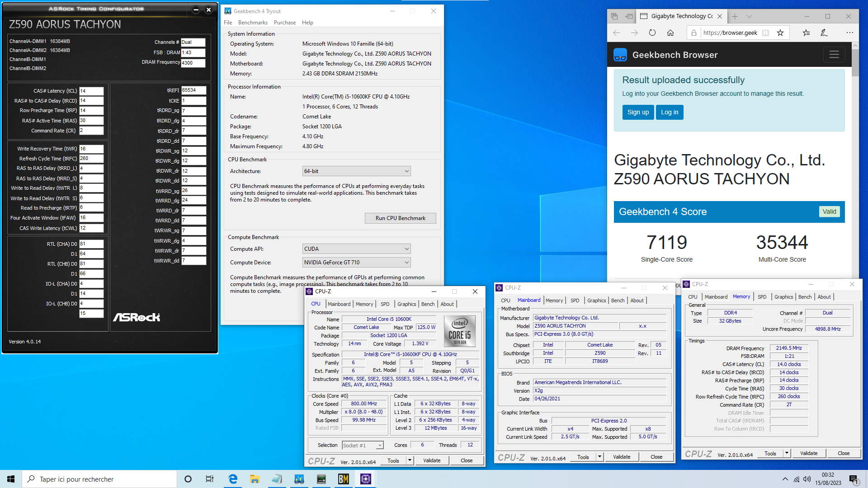Open Task View on taskbar
Viewport: 868px width, 488px height.
210,479
